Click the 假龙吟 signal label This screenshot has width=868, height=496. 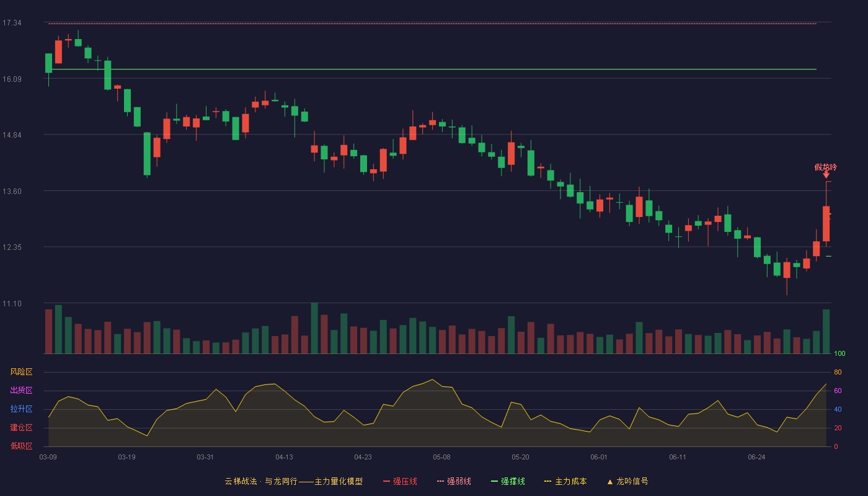pyautogui.click(x=826, y=167)
